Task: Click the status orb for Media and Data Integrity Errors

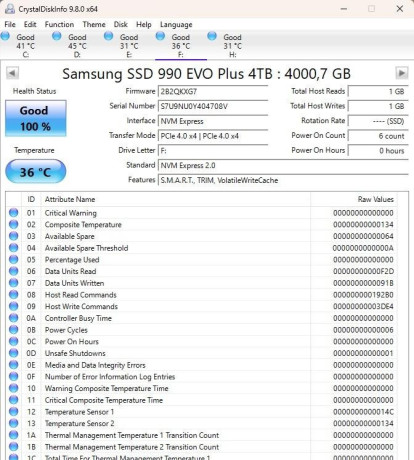Action: coord(14,365)
